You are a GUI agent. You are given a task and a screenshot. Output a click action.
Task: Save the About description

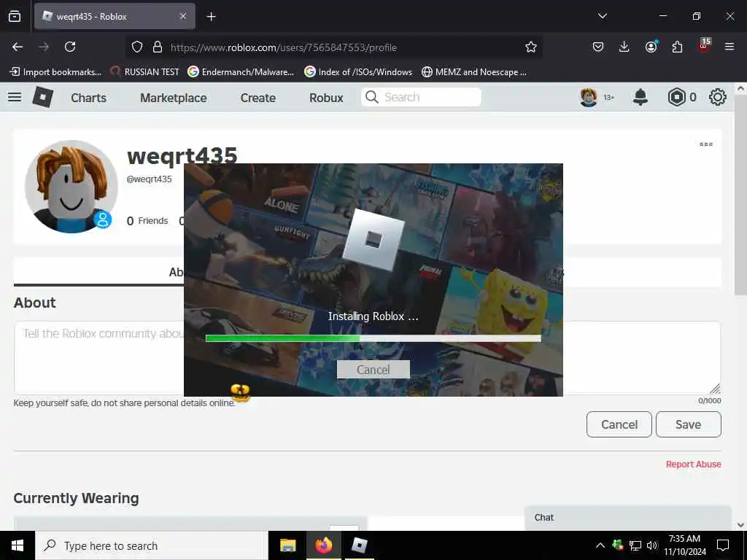coord(689,424)
